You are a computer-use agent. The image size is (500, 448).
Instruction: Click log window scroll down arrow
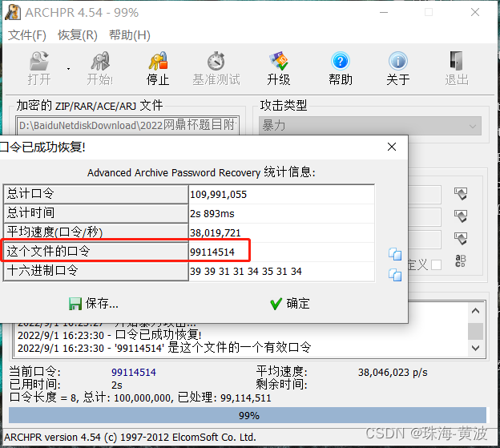pos(475,348)
